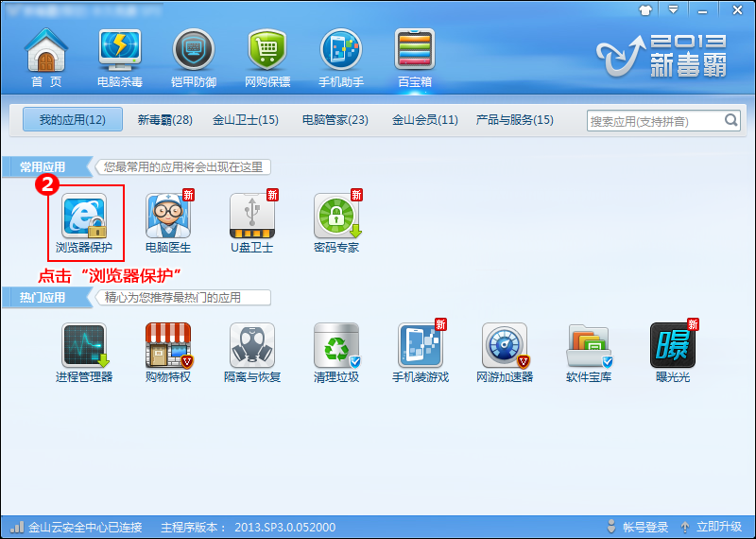This screenshot has height=539, width=756.
Task: Open 进程管理器 process manager
Action: [84, 353]
